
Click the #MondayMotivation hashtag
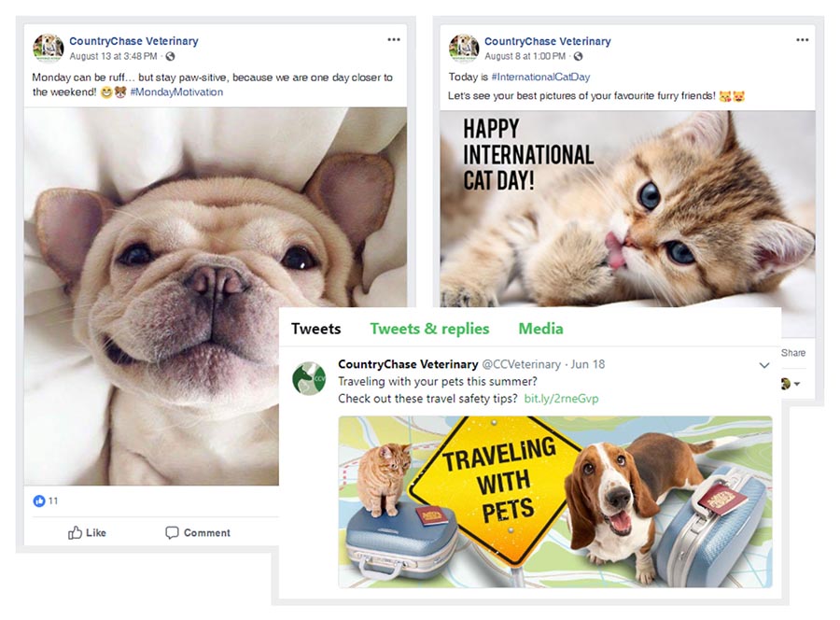tap(176, 92)
